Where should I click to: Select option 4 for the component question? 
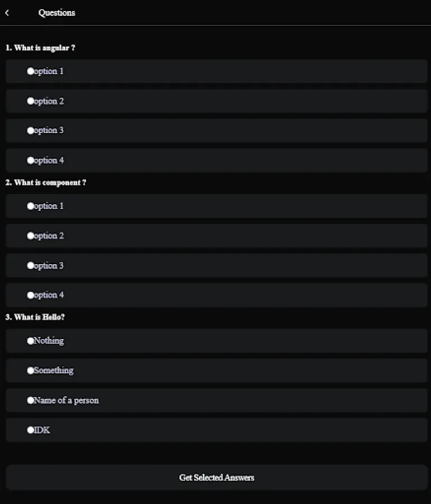48,295
